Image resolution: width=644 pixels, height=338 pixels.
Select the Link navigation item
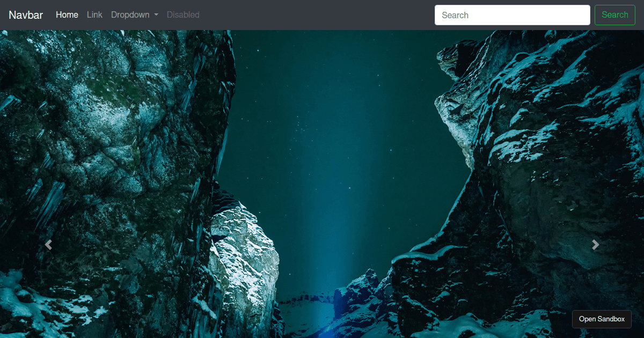tap(94, 15)
